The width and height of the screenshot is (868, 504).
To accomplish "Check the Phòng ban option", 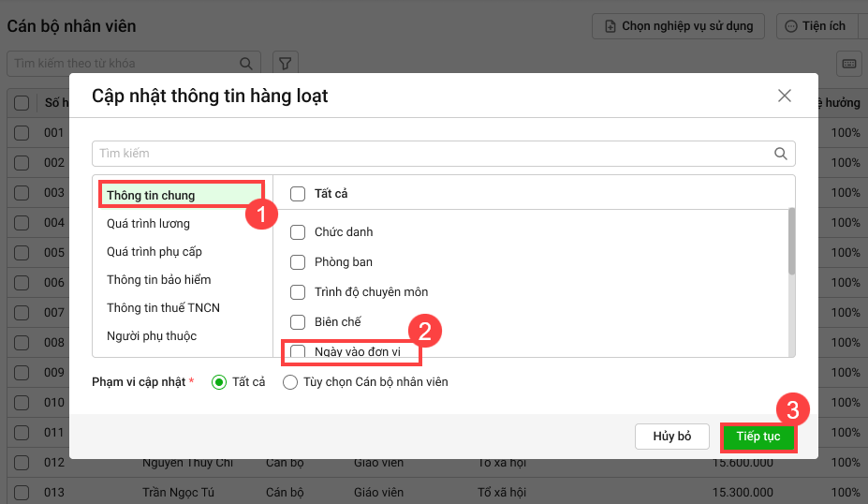I will click(x=298, y=262).
